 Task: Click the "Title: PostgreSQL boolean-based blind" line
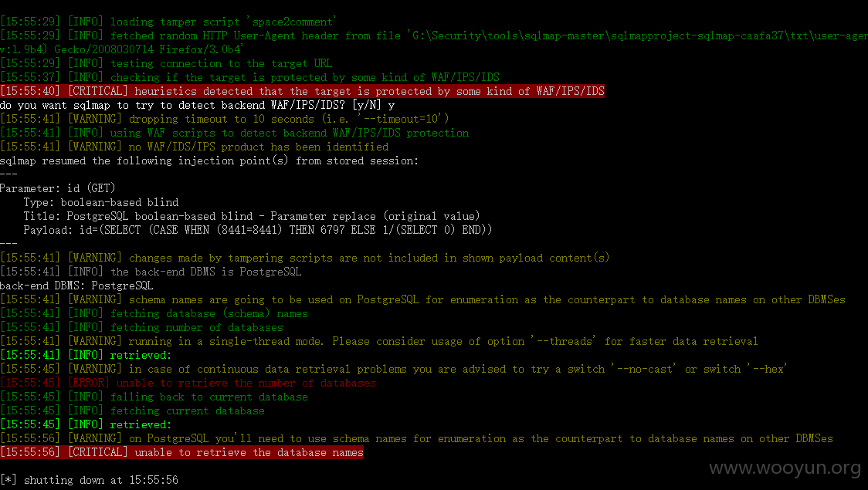pos(251,216)
